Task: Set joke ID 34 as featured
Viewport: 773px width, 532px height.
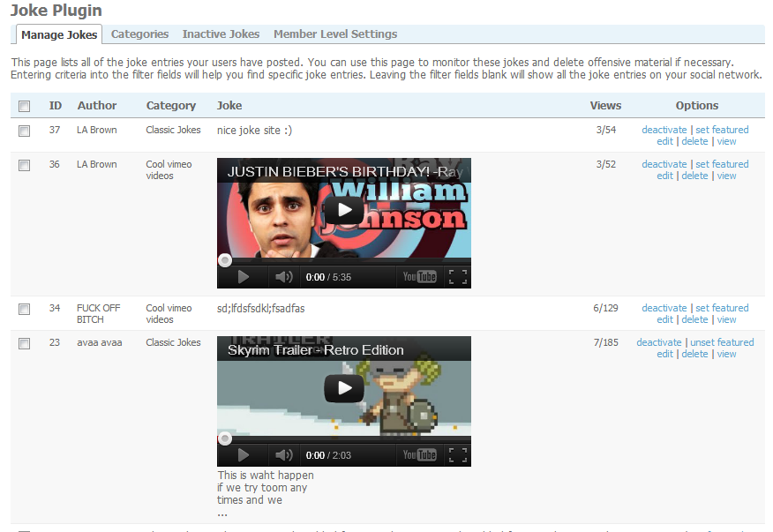Action: point(722,308)
